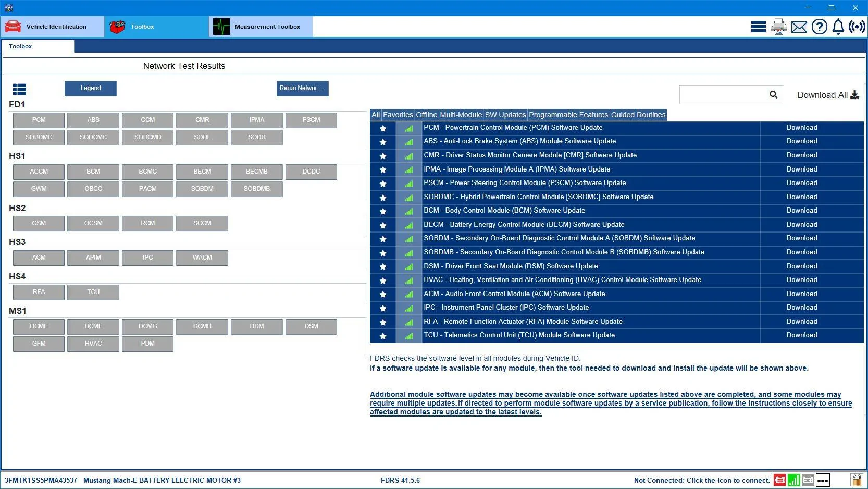868x489 pixels.
Task: Click signal bars icon in TCU row
Action: point(409,336)
